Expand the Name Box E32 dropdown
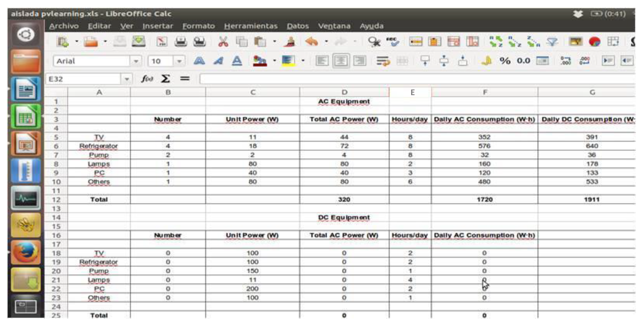 (127, 79)
